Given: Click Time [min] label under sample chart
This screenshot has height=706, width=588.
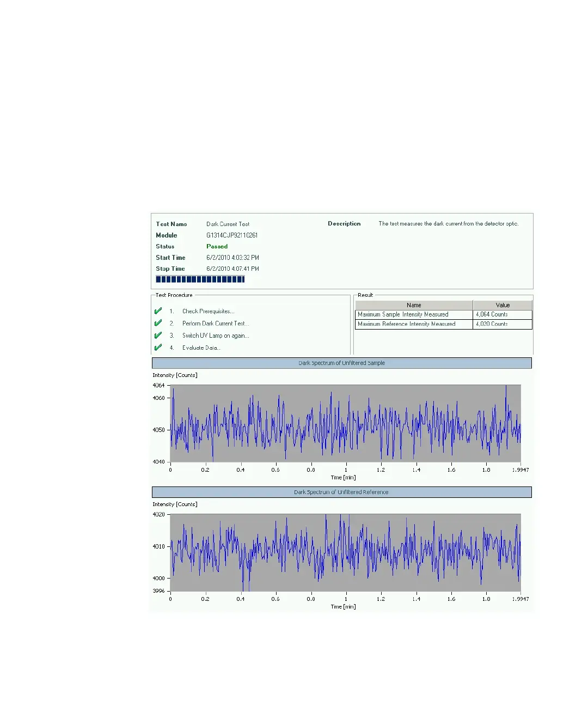Looking at the screenshot, I should tap(343, 478).
